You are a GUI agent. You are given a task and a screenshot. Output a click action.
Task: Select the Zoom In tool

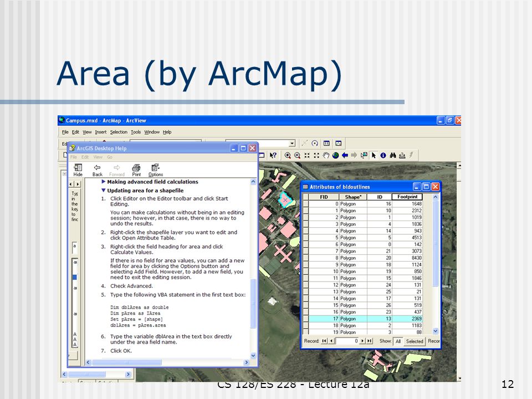click(x=288, y=155)
